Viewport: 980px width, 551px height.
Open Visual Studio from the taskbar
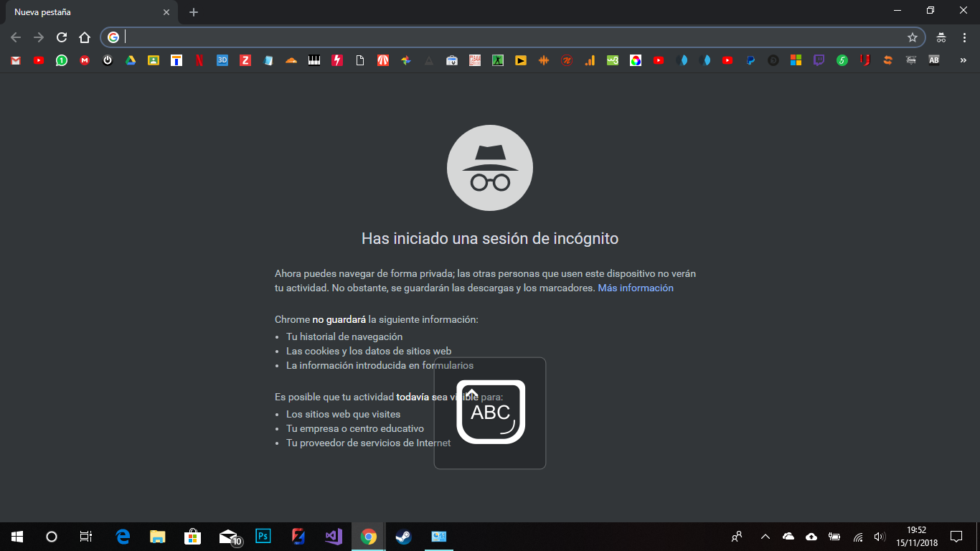click(334, 537)
